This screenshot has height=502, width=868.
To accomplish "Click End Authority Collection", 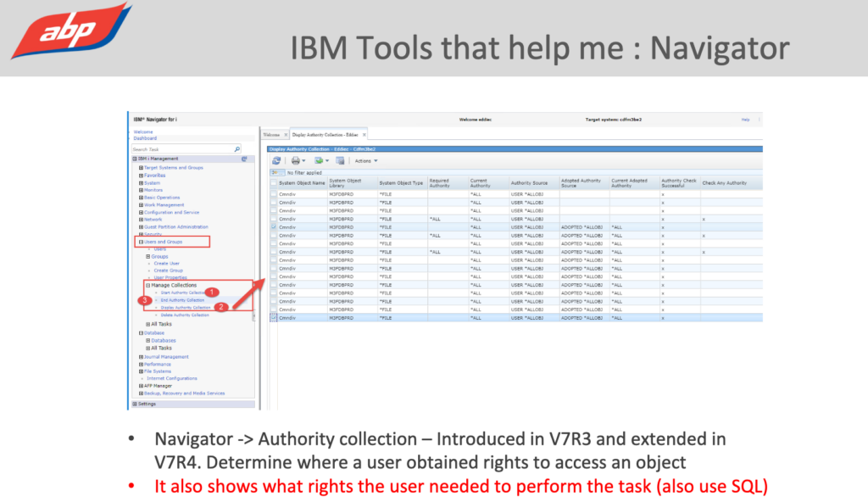I will pos(183,300).
